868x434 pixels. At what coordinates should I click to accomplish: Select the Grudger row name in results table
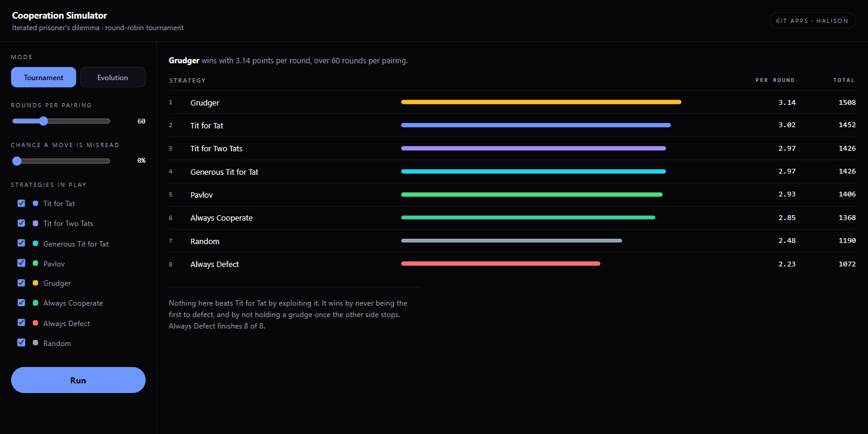tap(205, 102)
